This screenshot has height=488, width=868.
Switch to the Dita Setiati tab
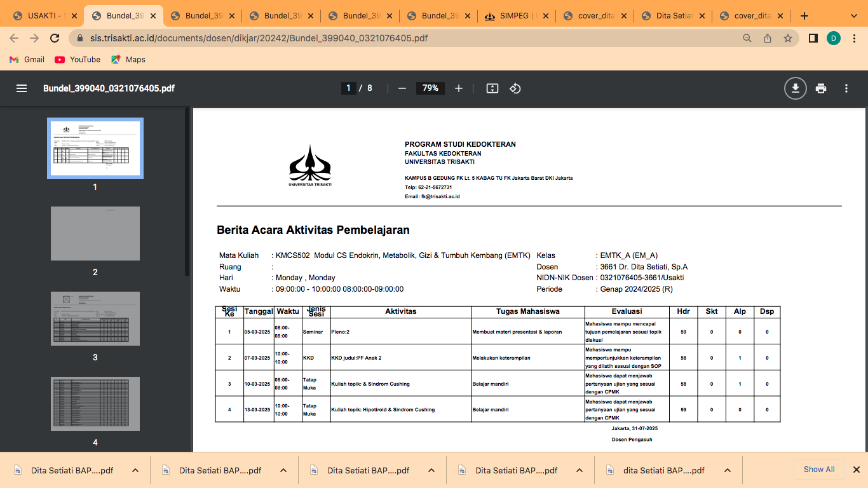click(674, 16)
